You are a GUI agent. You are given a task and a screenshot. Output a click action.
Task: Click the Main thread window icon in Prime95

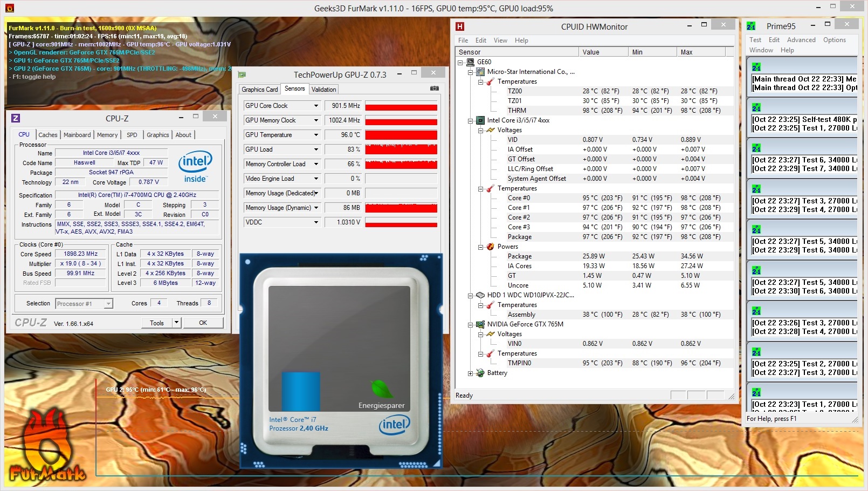point(756,67)
